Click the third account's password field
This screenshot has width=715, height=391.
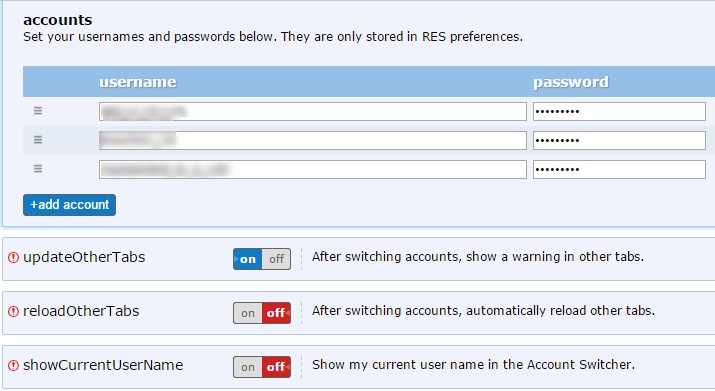pyautogui.click(x=619, y=170)
